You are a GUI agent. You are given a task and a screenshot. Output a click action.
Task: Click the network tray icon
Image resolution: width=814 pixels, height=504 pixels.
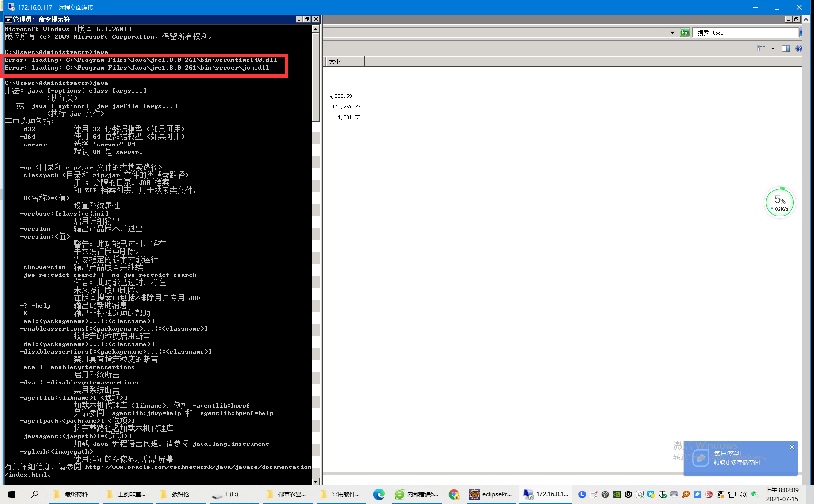[732, 494]
